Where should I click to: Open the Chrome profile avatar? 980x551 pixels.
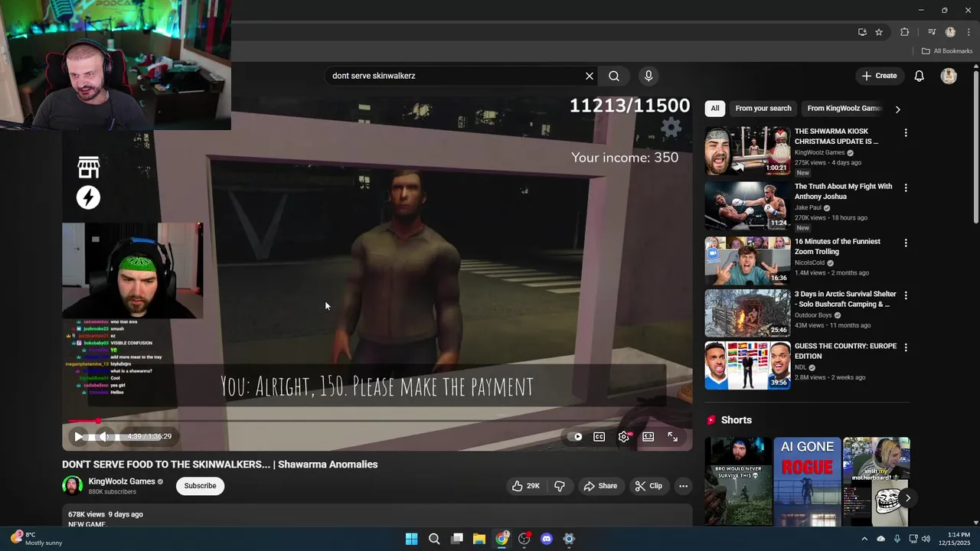[950, 32]
